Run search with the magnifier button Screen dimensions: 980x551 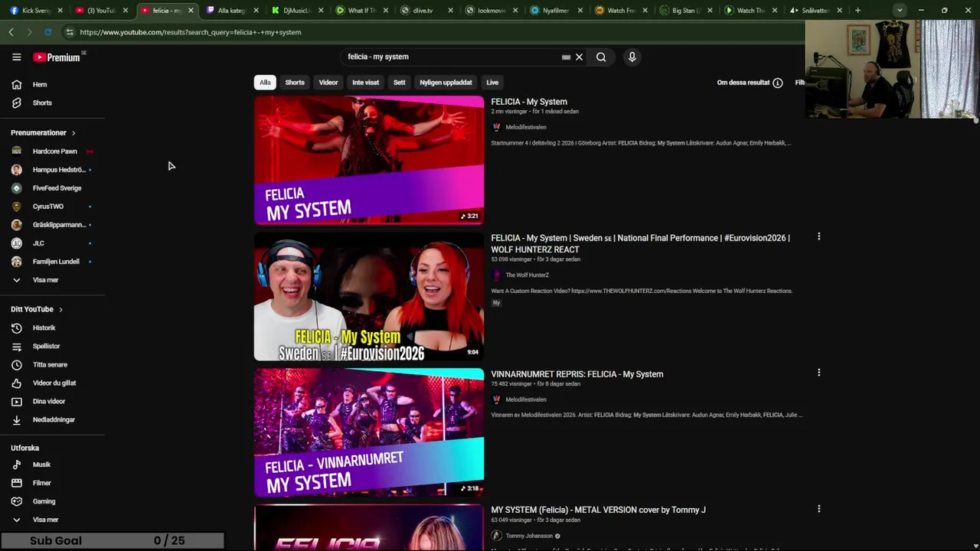pyautogui.click(x=601, y=57)
